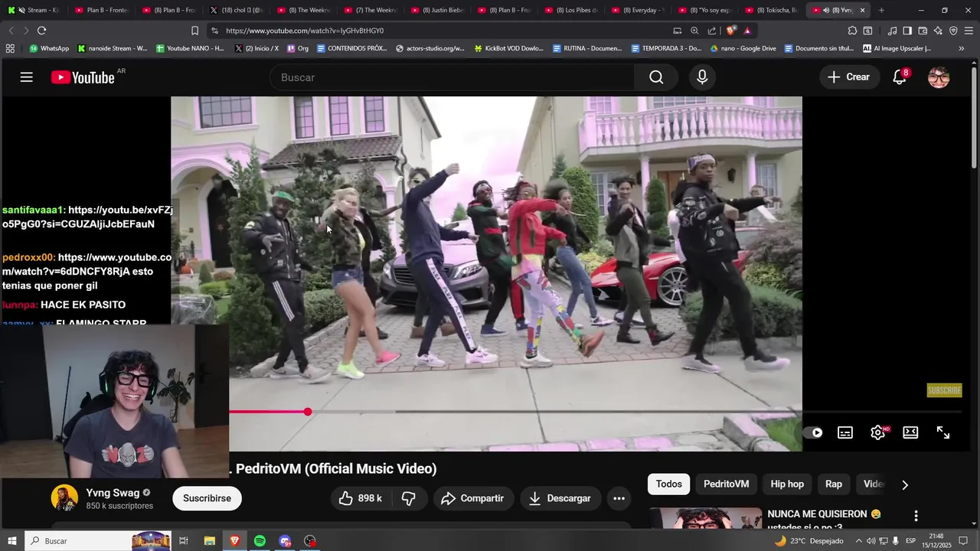This screenshot has height=551, width=980.
Task: Open the video's three-dot more actions menu
Action: pos(619,498)
